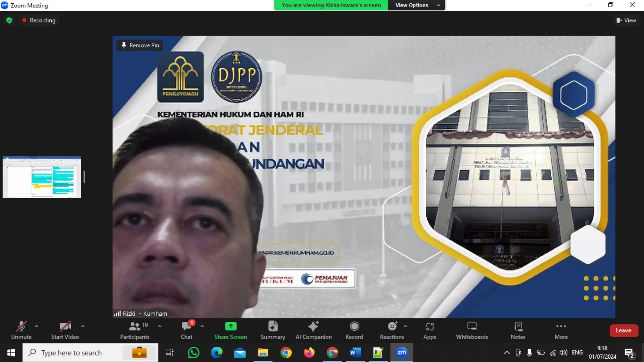
Task: Expand participants options arrow
Action: [160, 326]
